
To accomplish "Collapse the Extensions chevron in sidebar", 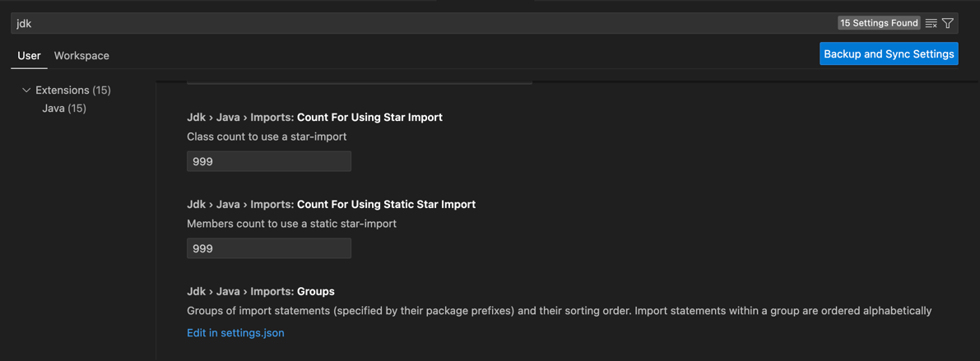I will tap(26, 90).
